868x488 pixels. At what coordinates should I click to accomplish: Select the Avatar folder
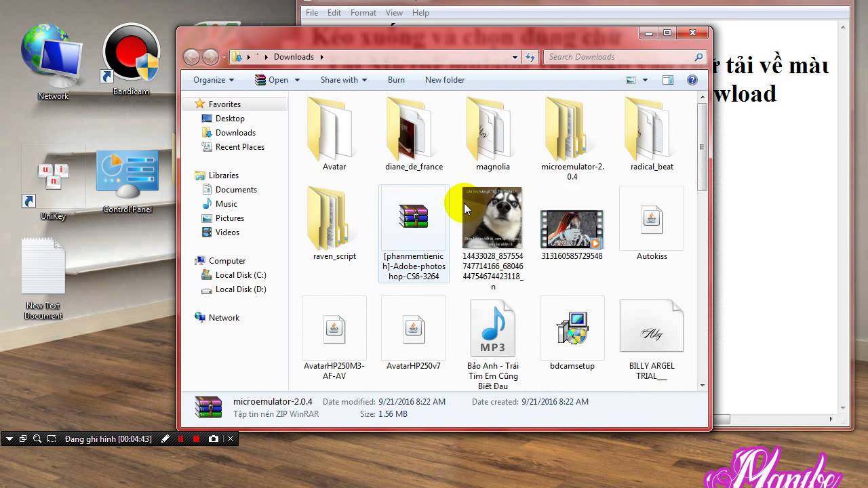(334, 134)
